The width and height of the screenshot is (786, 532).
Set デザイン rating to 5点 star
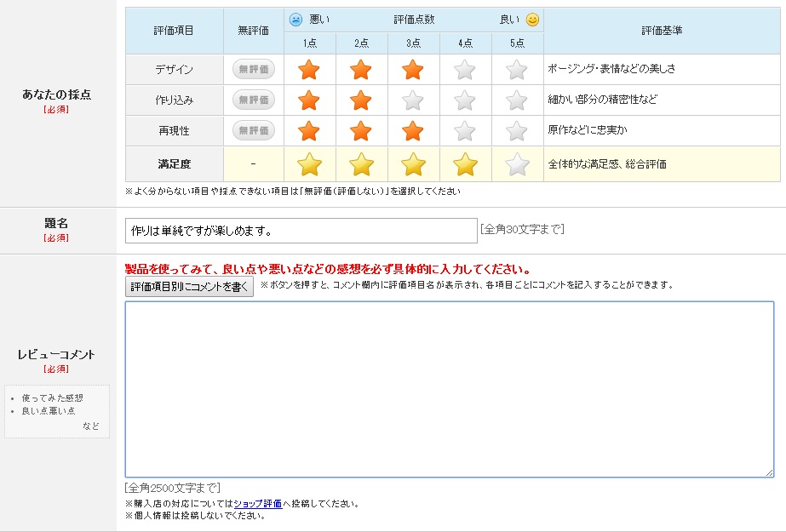click(x=517, y=70)
